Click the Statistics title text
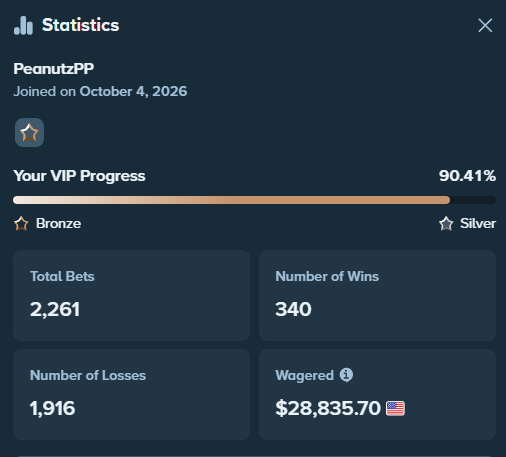This screenshot has width=506, height=457. [80, 25]
